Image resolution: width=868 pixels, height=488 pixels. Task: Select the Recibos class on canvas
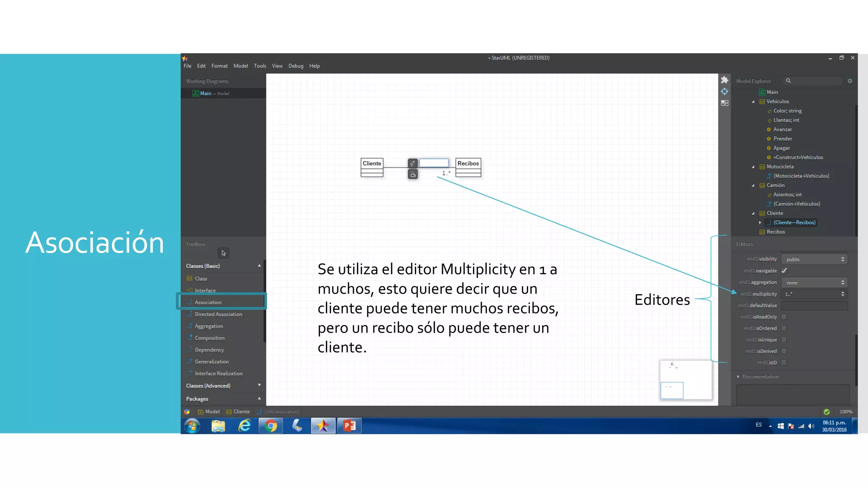pyautogui.click(x=468, y=168)
